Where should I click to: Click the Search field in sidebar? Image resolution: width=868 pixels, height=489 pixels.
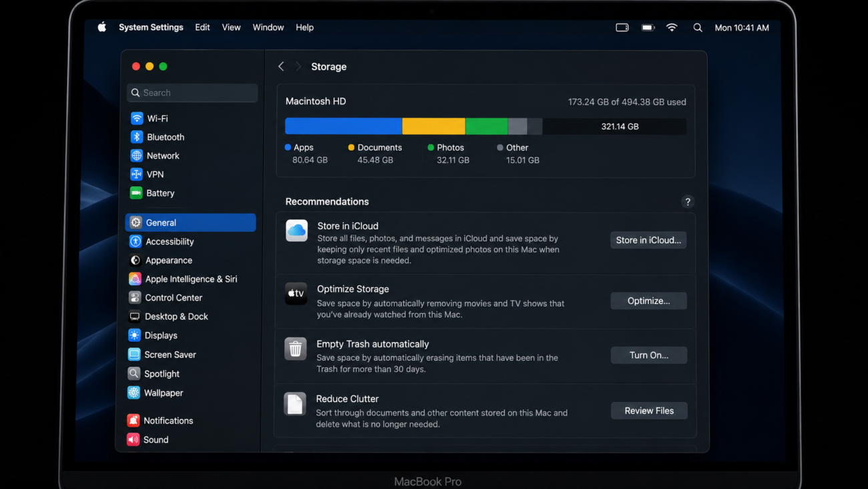point(192,93)
